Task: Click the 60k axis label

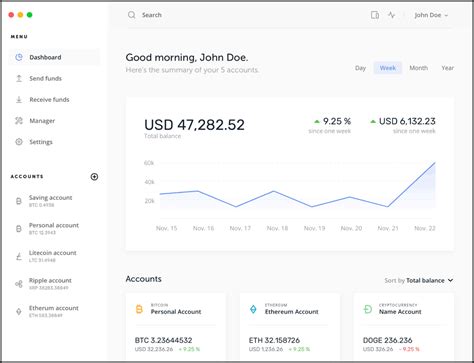Action: [x=149, y=163]
